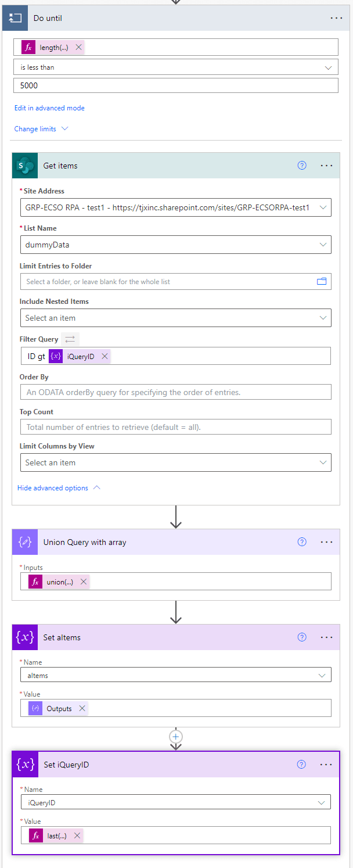The image size is (353, 868).
Task: Remove iQueryID token from Filter Query
Action: pyautogui.click(x=105, y=356)
